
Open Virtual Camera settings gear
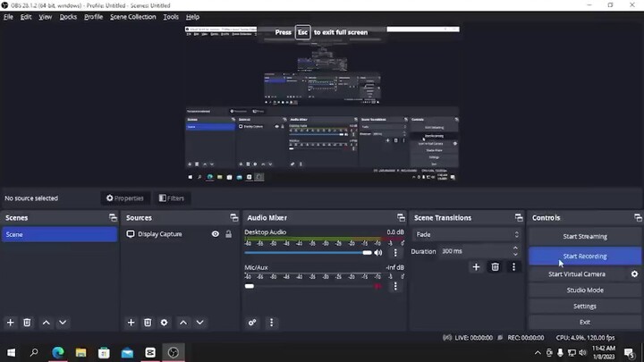[x=634, y=274]
